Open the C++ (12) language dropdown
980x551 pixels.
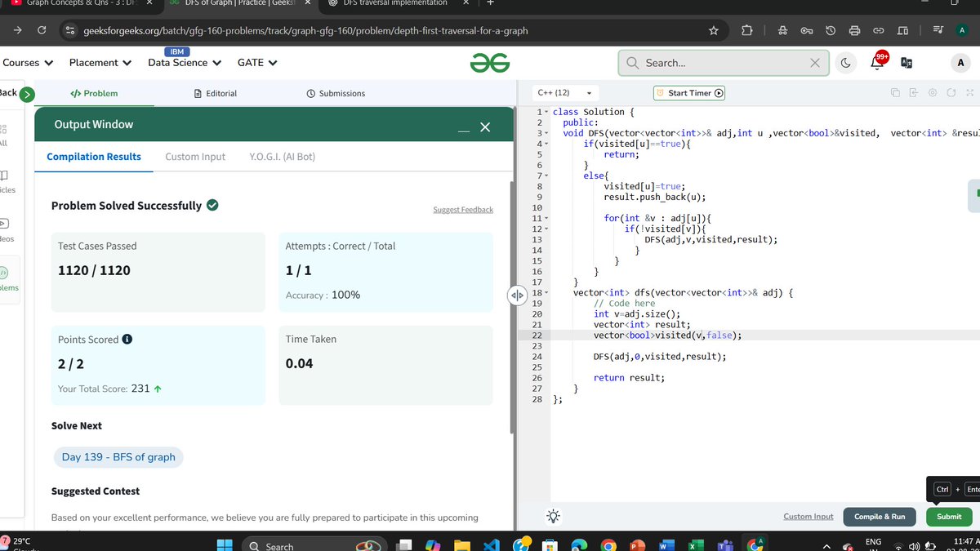565,93
